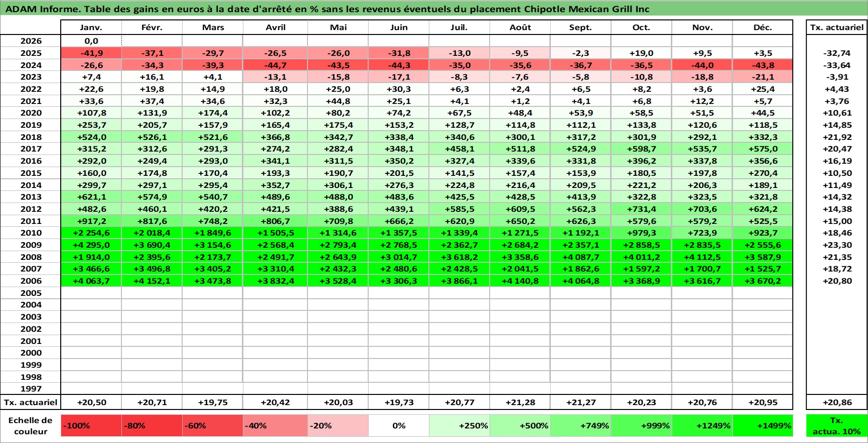Screen dimensions: 868x443
Task: Select the Mai column header
Action: tap(338, 27)
